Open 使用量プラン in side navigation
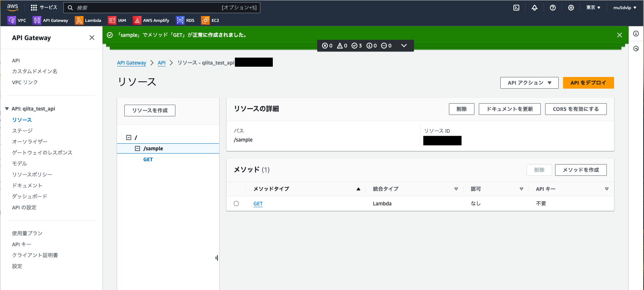The image size is (644, 290). [x=27, y=233]
